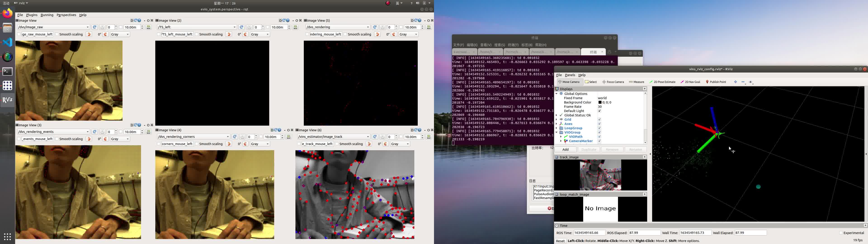The width and height of the screenshot is (868, 244).
Task: Save the /vins_estimator/image_track view image
Action: point(429,136)
